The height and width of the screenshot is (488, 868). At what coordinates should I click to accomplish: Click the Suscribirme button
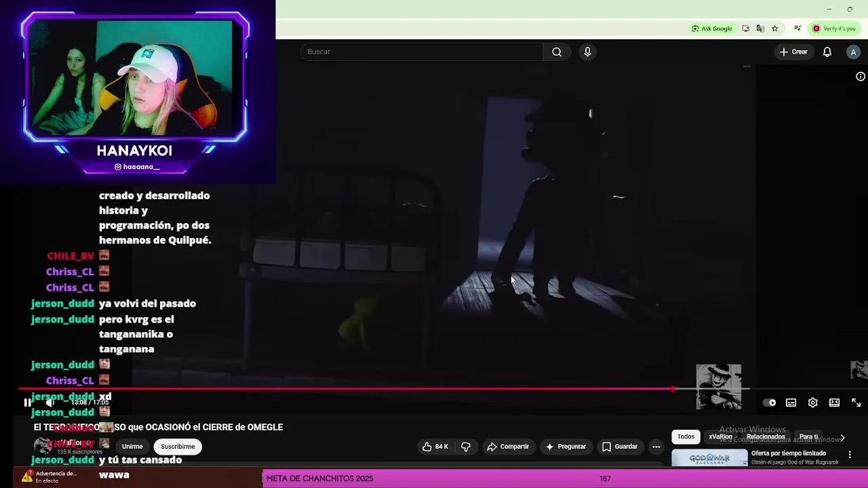pyautogui.click(x=178, y=447)
